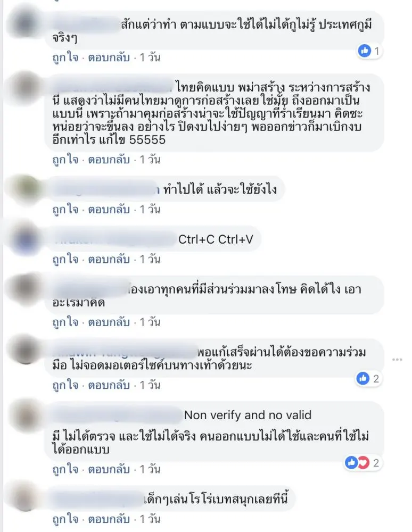Reply to the comment ending in 55555

click(109, 160)
